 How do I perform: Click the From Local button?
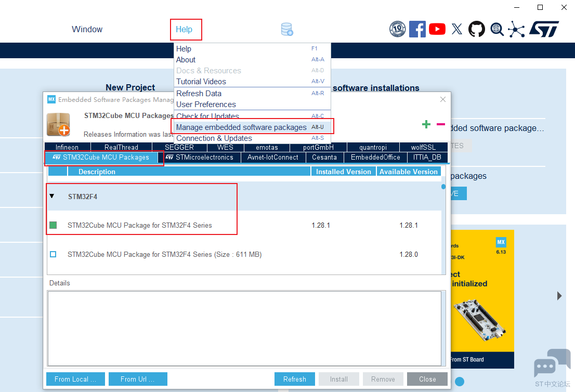click(75, 379)
